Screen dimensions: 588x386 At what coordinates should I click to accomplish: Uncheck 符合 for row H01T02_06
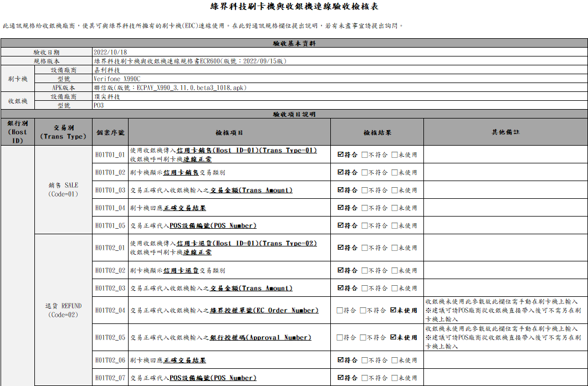click(341, 359)
